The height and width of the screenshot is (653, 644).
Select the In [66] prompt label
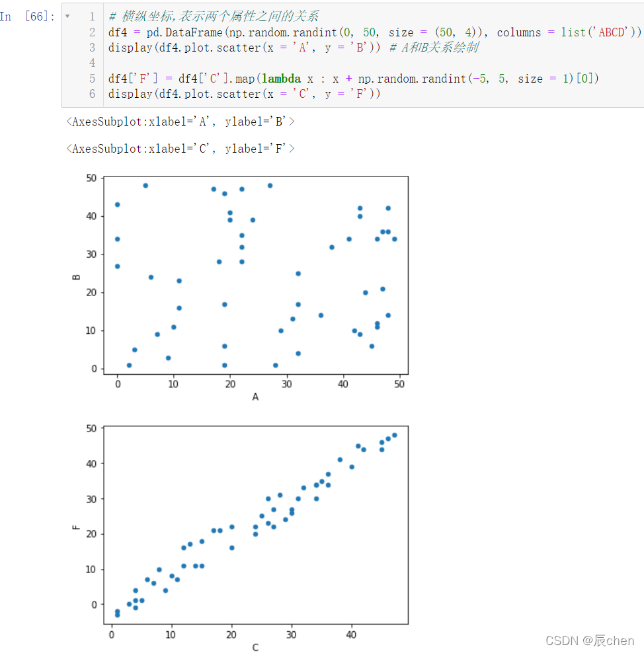[x=28, y=17]
